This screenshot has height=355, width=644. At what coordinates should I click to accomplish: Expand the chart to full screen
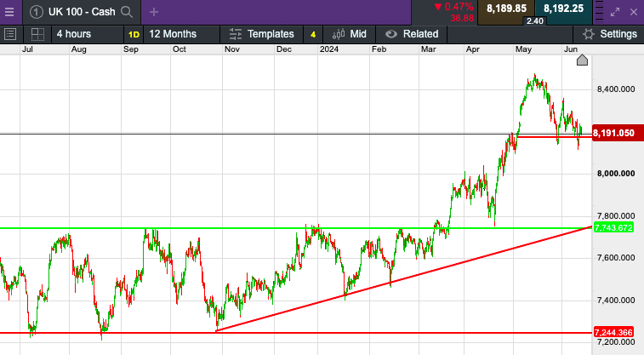615,12
